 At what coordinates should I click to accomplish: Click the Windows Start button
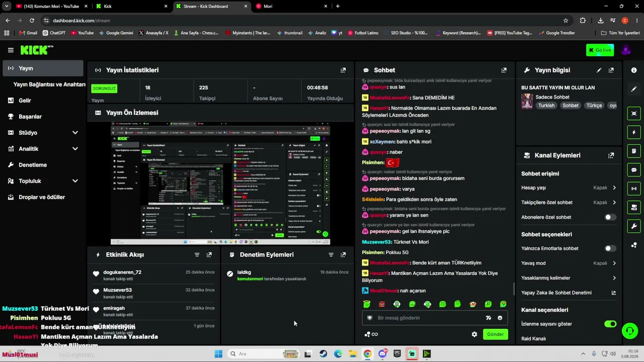pyautogui.click(x=218, y=354)
